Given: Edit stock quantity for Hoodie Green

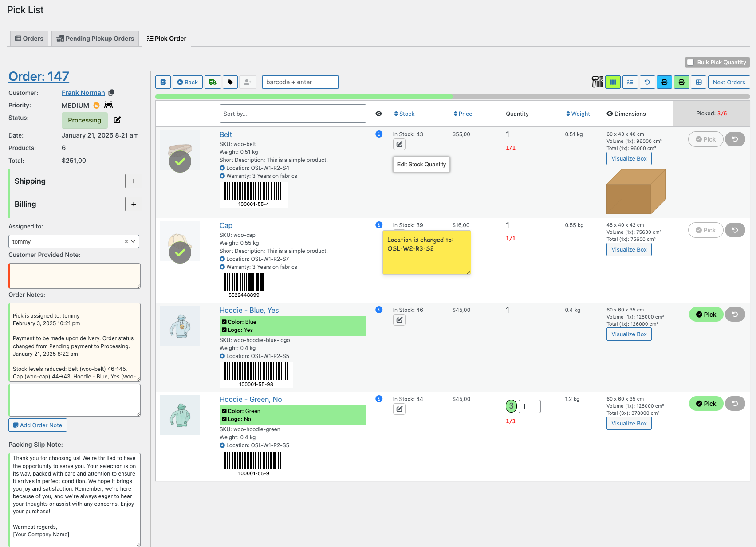Looking at the screenshot, I should (x=399, y=409).
